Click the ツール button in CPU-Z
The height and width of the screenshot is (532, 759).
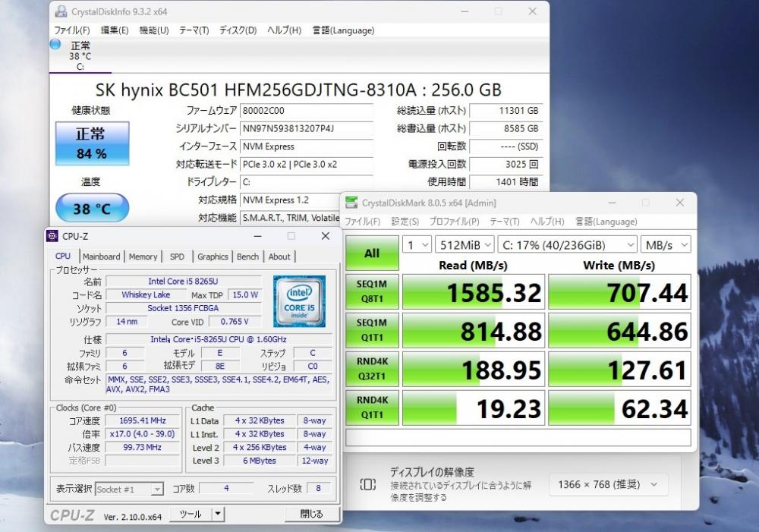pos(191,514)
